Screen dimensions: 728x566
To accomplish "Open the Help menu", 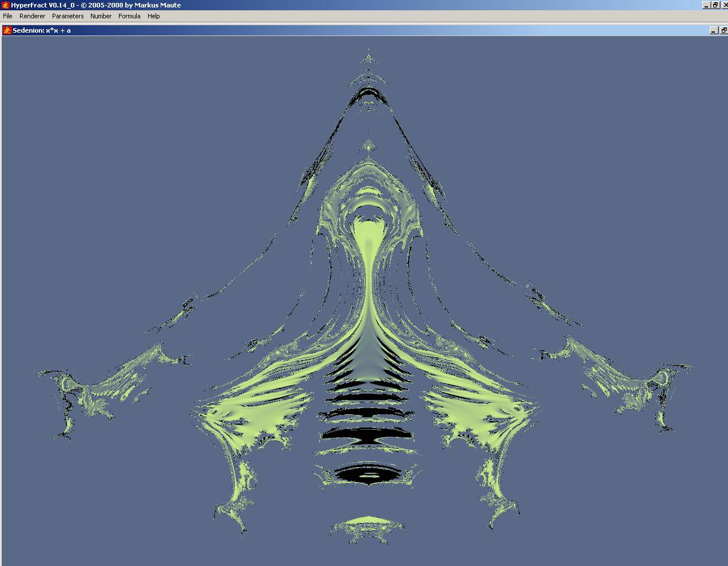I will [153, 16].
